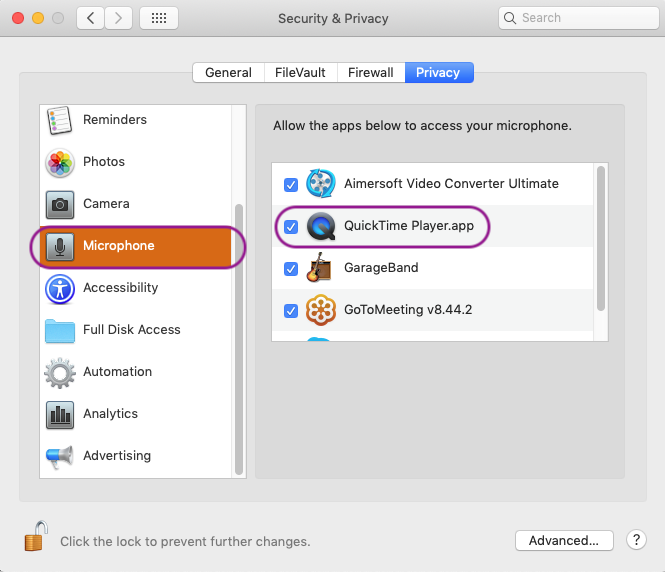
Task: Click the Accessibility icon
Action: 60,289
